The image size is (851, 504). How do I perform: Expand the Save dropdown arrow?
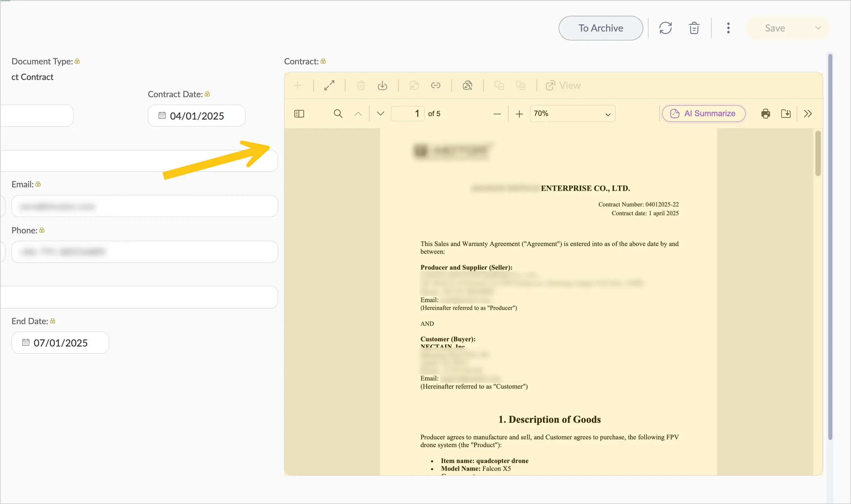(x=818, y=28)
